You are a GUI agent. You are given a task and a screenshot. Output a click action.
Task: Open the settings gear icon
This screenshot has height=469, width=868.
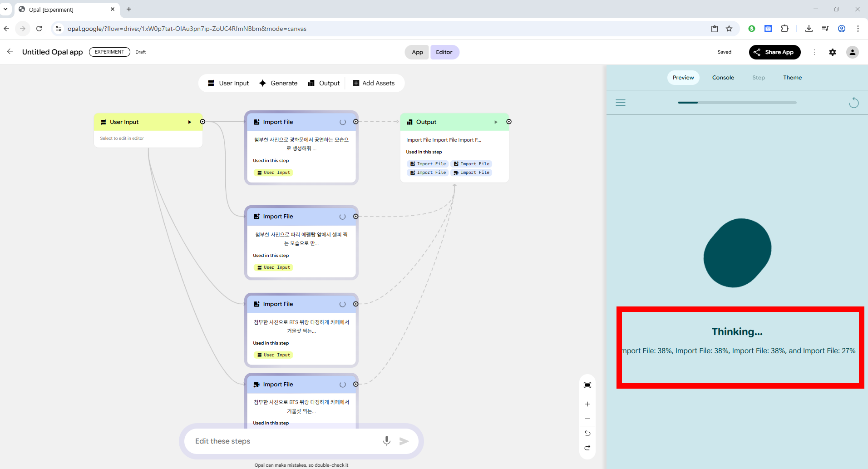(833, 52)
